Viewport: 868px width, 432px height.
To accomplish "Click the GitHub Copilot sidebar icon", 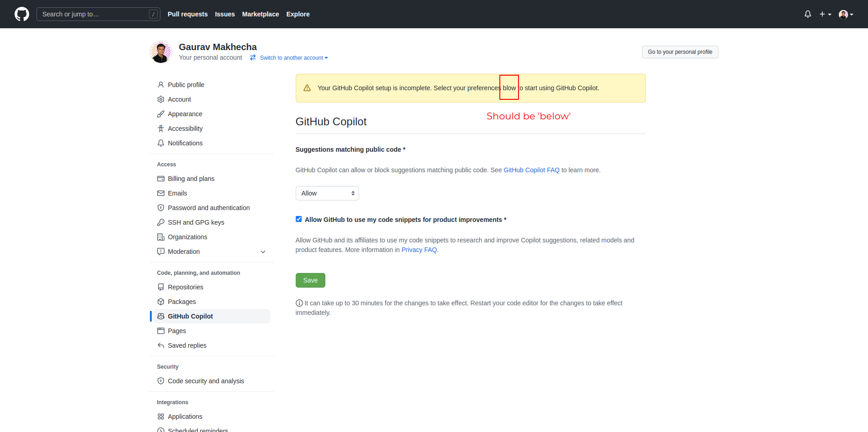I will pyautogui.click(x=161, y=316).
